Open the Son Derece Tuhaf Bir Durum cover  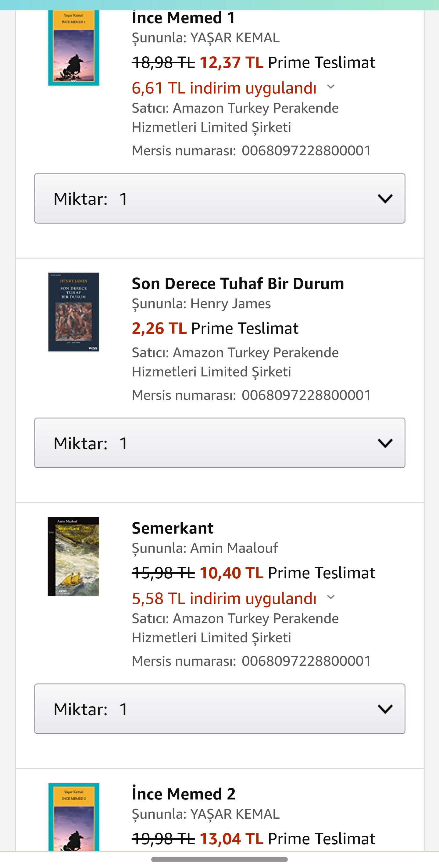click(73, 312)
